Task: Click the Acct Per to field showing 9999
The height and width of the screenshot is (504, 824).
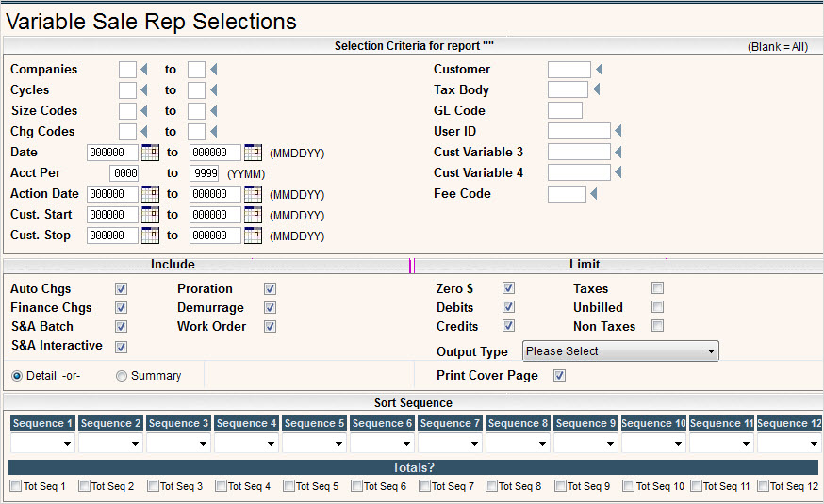Action: 204,173
